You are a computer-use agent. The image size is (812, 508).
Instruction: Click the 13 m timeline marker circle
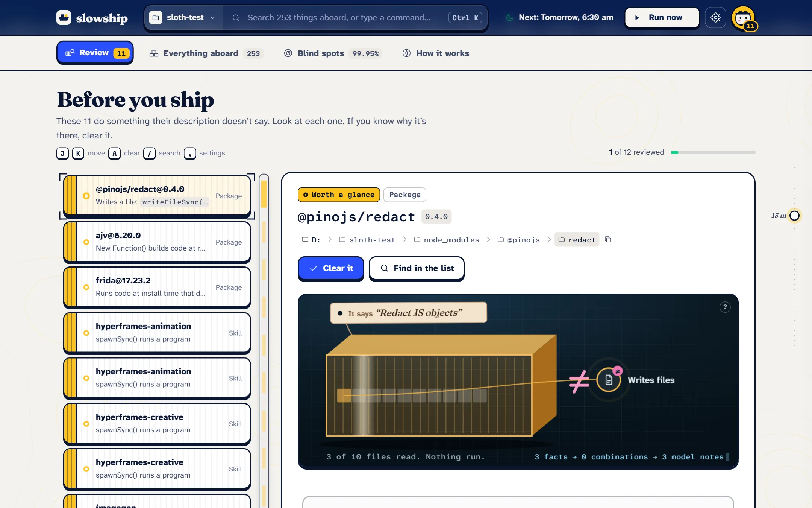click(x=794, y=216)
